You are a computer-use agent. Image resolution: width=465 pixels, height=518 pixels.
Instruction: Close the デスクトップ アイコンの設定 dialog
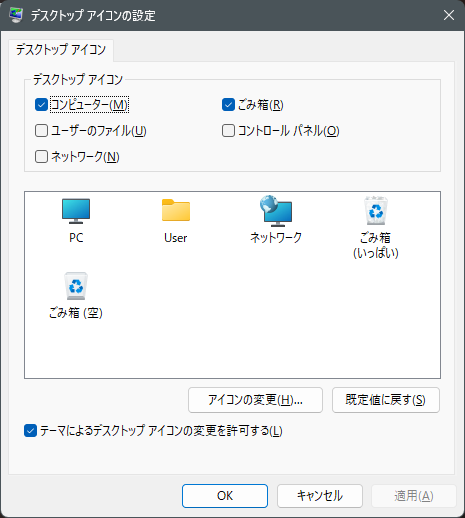[449, 15]
